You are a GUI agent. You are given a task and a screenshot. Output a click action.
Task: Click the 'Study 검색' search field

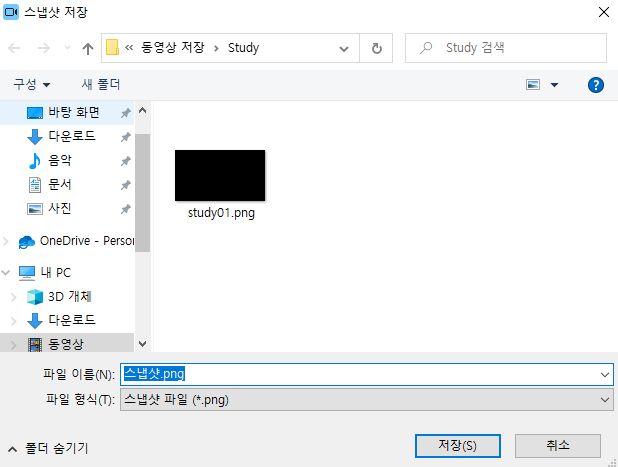tap(506, 48)
